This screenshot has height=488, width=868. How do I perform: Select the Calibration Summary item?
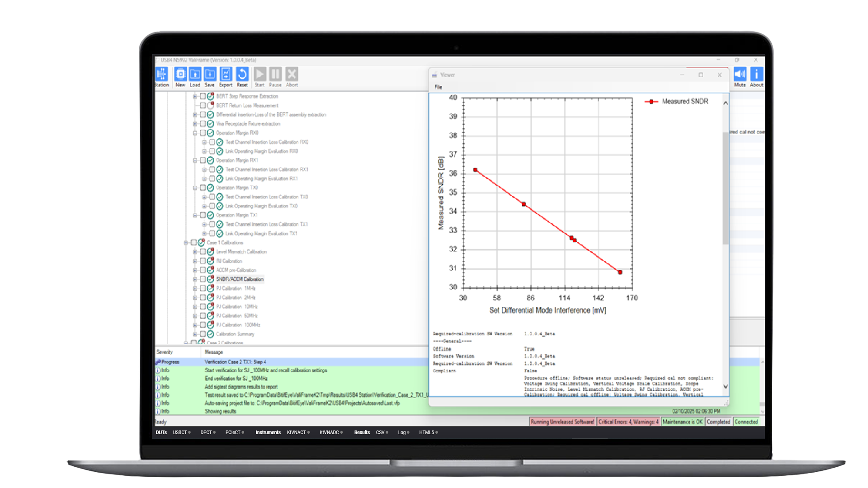(x=236, y=334)
